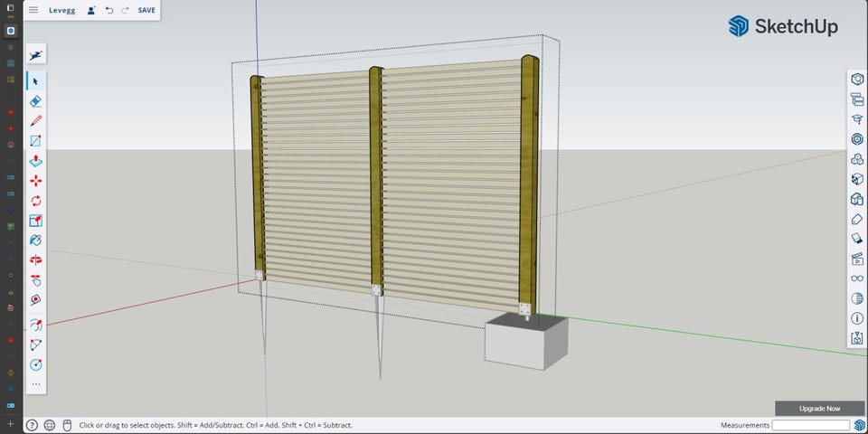
Task: Select the Rotate tool
Action: (36, 201)
